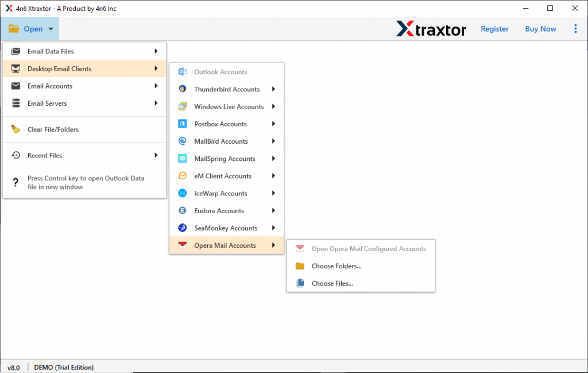Screen dimensions: 588x373
Task: Click the Postbox Accounts icon
Action: (x=184, y=124)
